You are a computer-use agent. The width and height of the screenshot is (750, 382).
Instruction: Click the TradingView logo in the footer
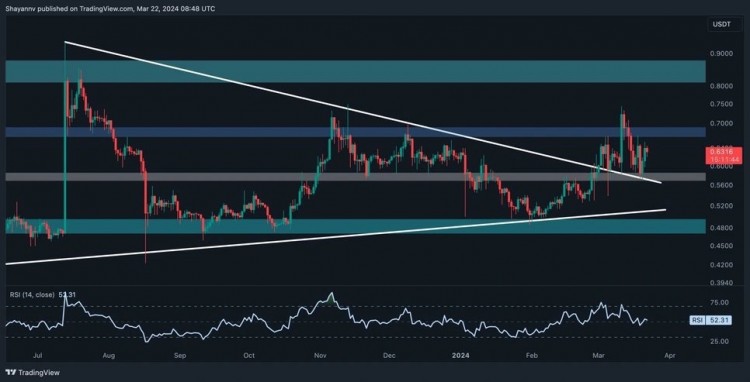[33, 372]
